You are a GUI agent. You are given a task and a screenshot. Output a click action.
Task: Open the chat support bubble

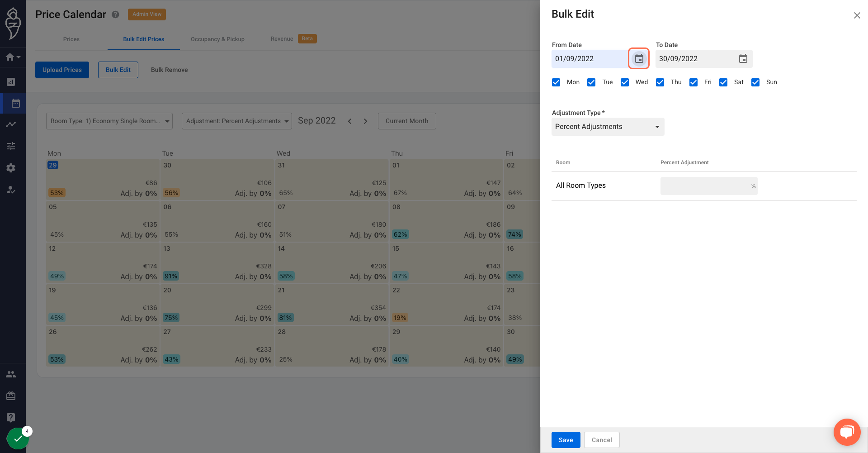(847, 432)
